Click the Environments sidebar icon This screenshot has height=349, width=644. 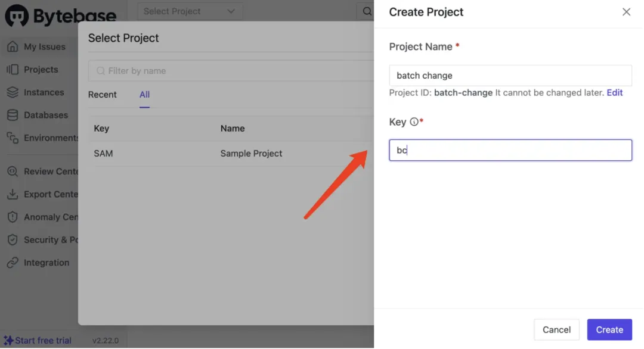13,138
